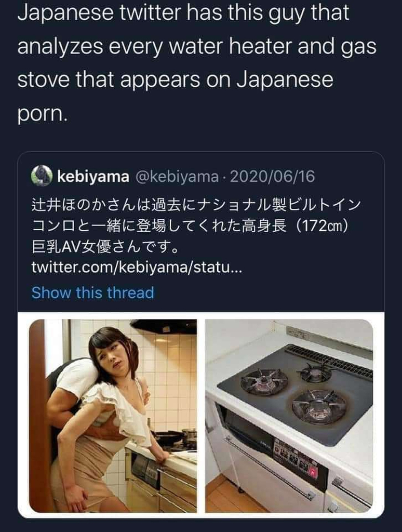402x532 pixels.
Task: Click the large front burner in stove photo
Action: click(x=319, y=406)
